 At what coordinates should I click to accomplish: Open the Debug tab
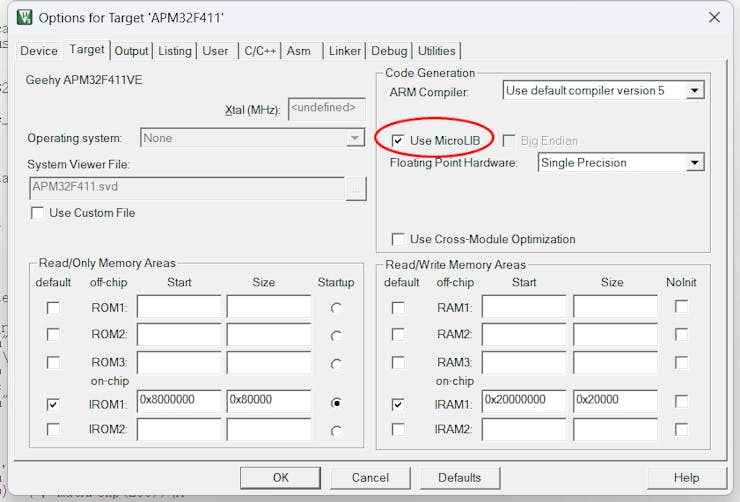[389, 51]
